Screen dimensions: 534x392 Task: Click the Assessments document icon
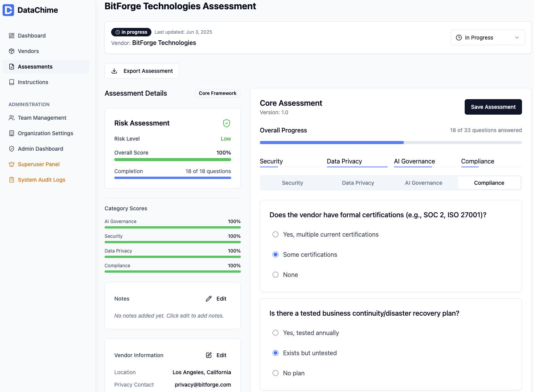12,67
